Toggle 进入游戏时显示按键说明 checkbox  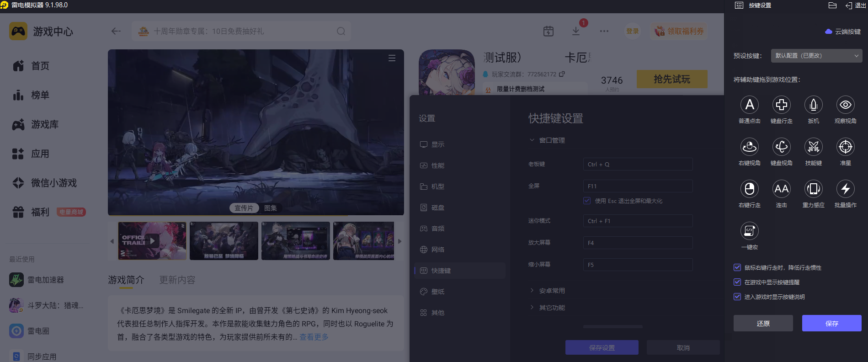point(737,297)
